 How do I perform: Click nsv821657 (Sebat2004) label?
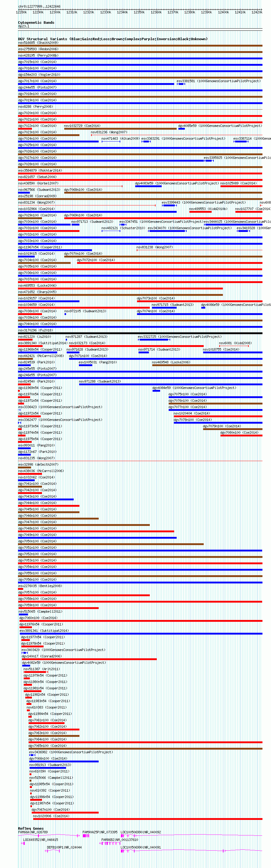(x=37, y=177)
